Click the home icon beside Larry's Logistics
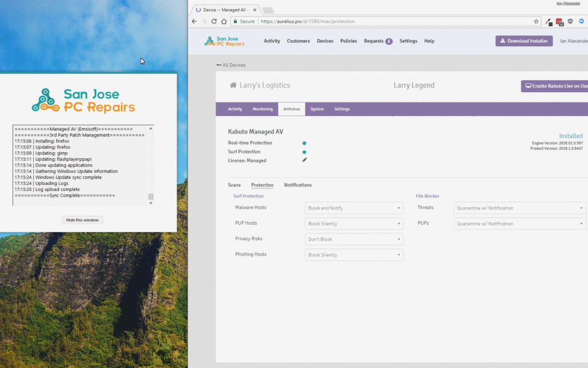Image resolution: width=588 pixels, height=368 pixels. coord(233,85)
